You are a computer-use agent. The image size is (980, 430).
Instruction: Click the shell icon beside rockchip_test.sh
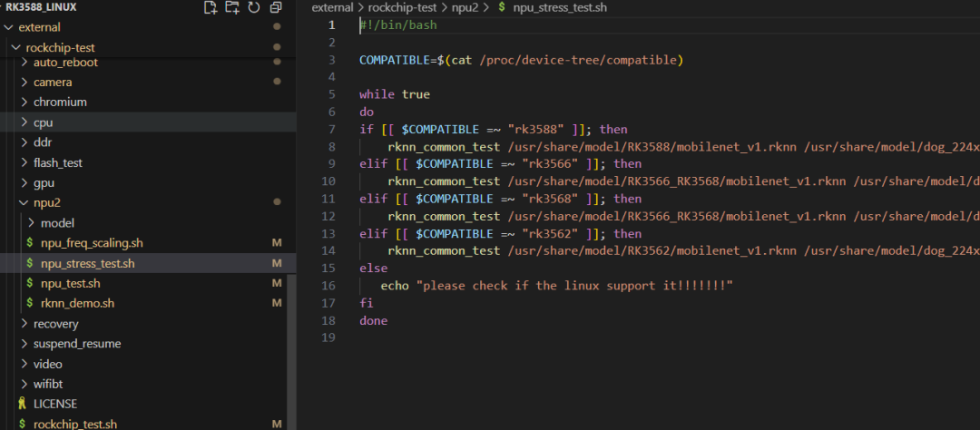tap(23, 425)
